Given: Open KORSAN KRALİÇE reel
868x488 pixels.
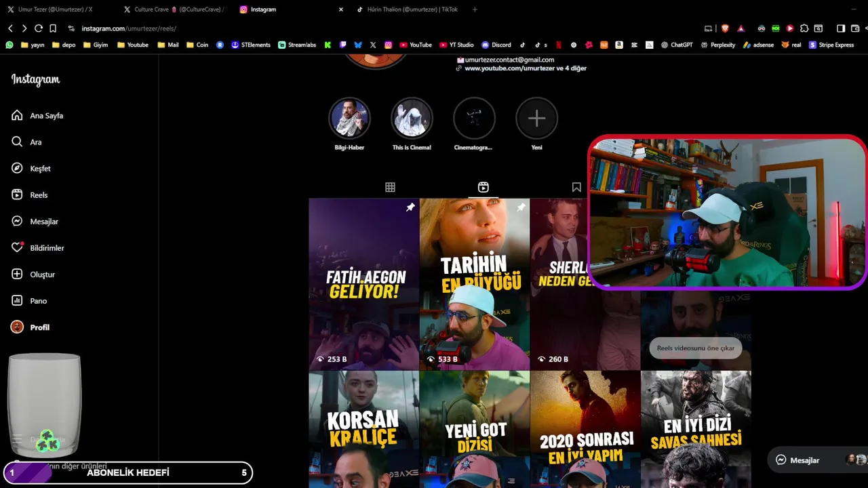Looking at the screenshot, I should (363, 429).
